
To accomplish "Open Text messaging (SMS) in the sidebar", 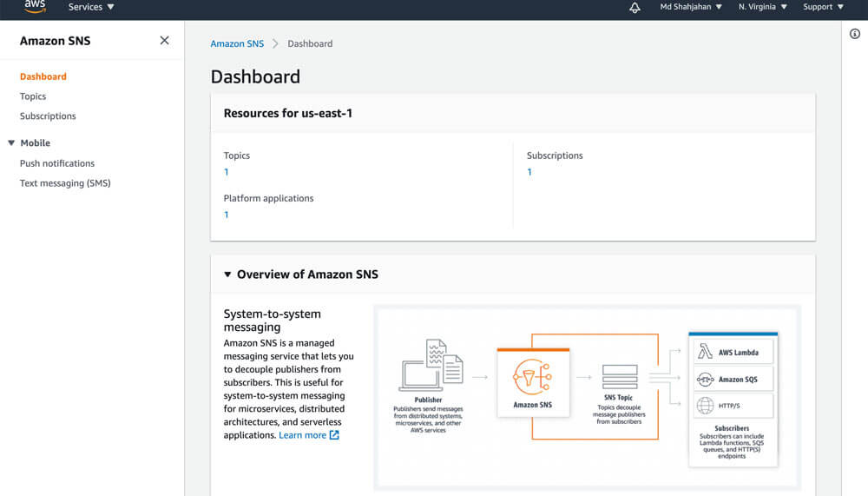I will click(65, 183).
